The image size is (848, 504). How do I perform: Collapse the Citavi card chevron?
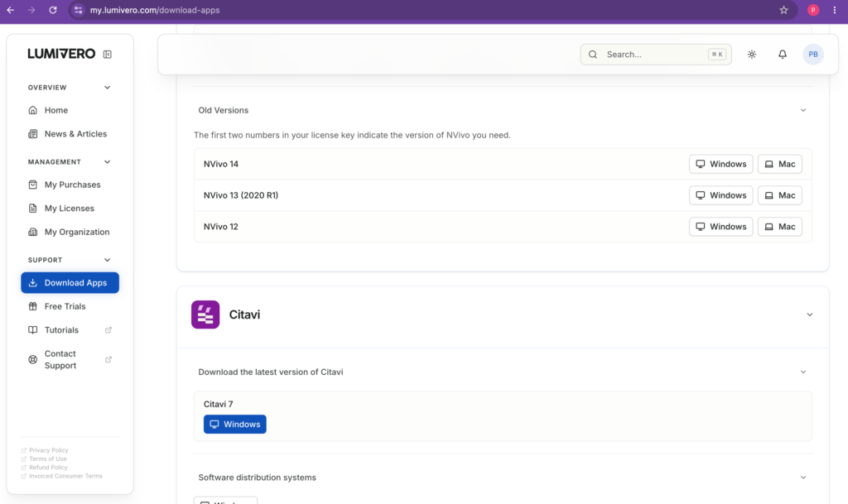810,314
